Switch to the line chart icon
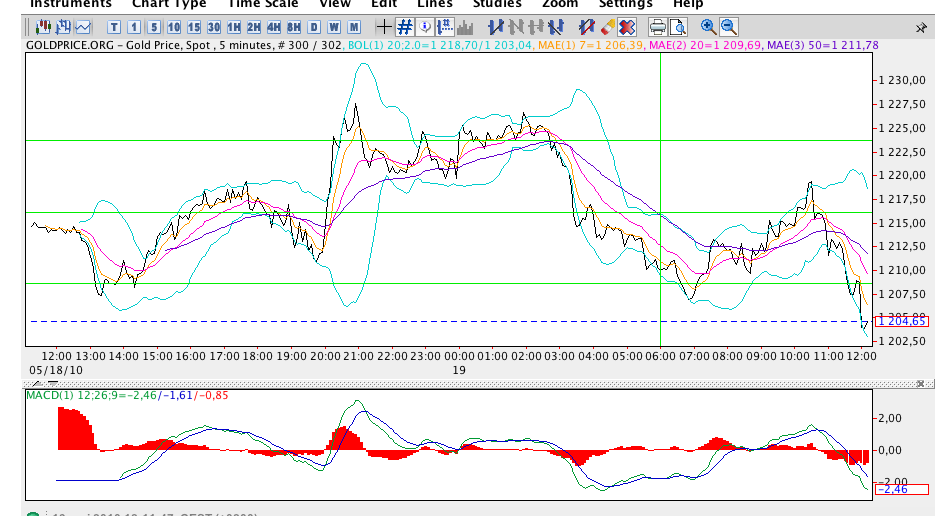Image resolution: width=948 pixels, height=516 pixels. 82,27
